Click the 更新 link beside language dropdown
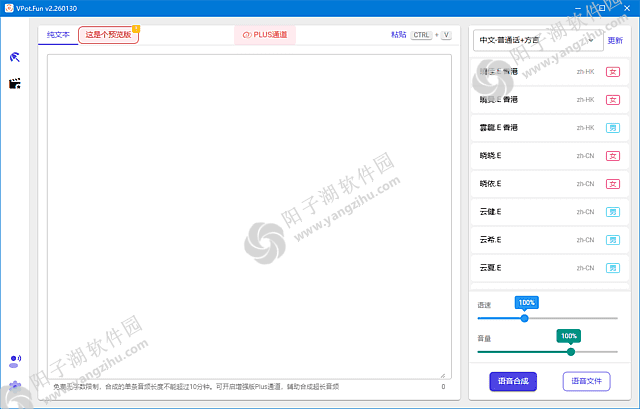 pyautogui.click(x=615, y=40)
